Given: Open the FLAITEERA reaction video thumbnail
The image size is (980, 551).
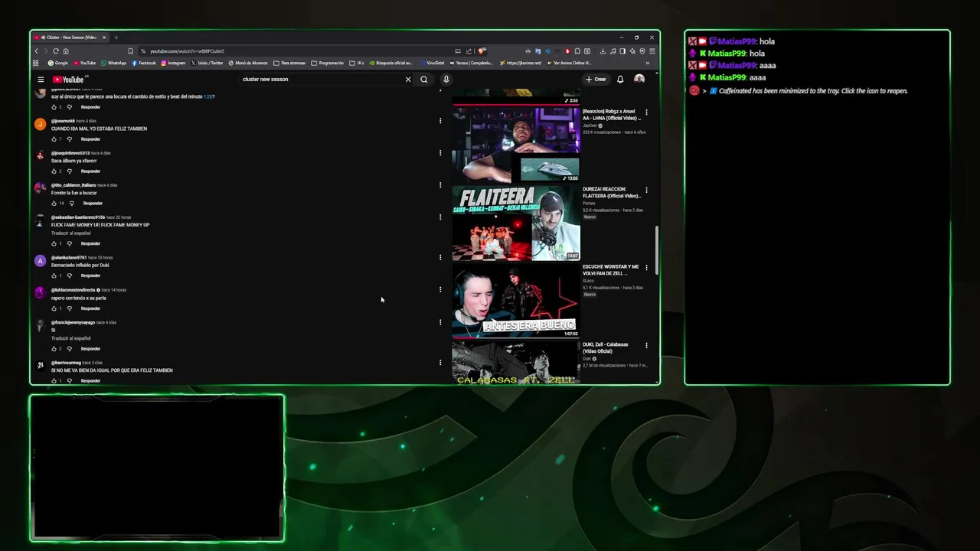Looking at the screenshot, I should pyautogui.click(x=516, y=223).
